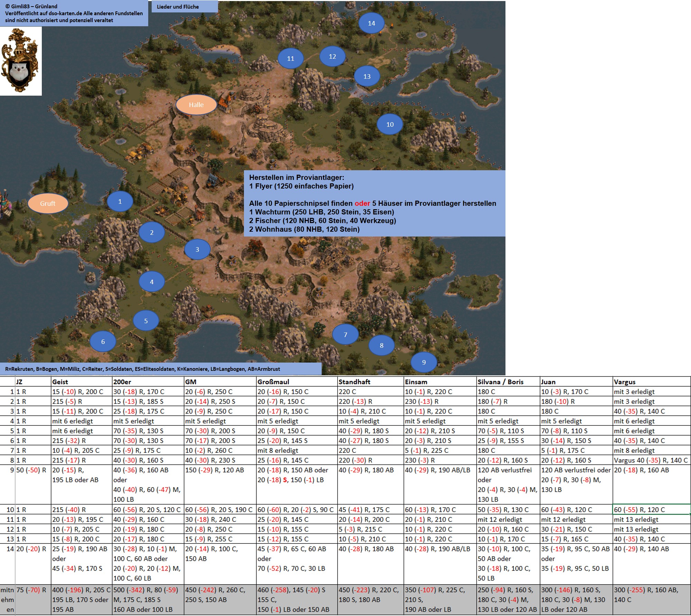Viewport: 691px width, 616px height.
Task: Click Standhaft cell '5 (-3) R, 215 C'
Action: 370,529
